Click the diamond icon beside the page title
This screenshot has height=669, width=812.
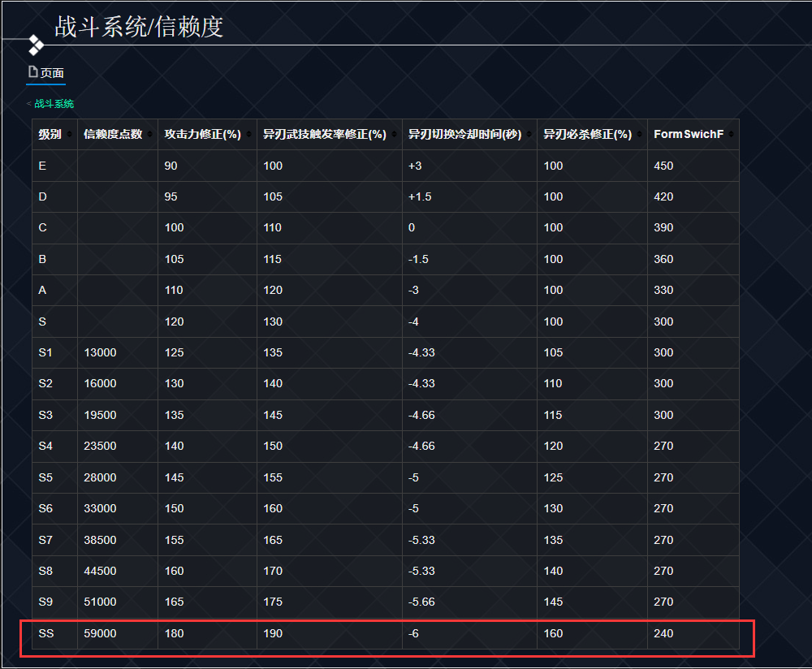[36, 45]
